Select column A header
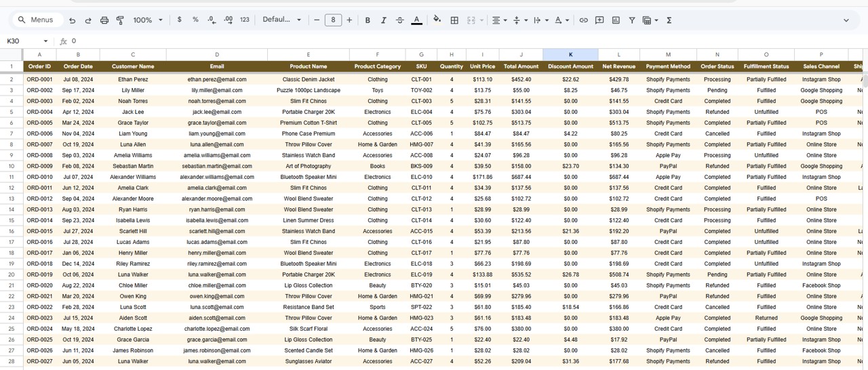Screen dimensions: 868x370 coord(39,54)
